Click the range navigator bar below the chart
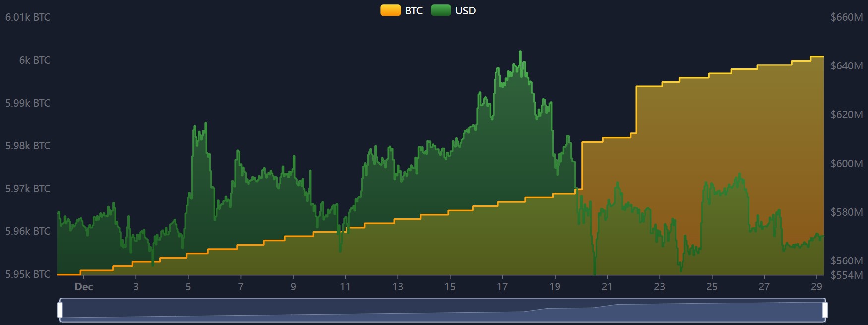The width and height of the screenshot is (868, 325). [x=442, y=310]
